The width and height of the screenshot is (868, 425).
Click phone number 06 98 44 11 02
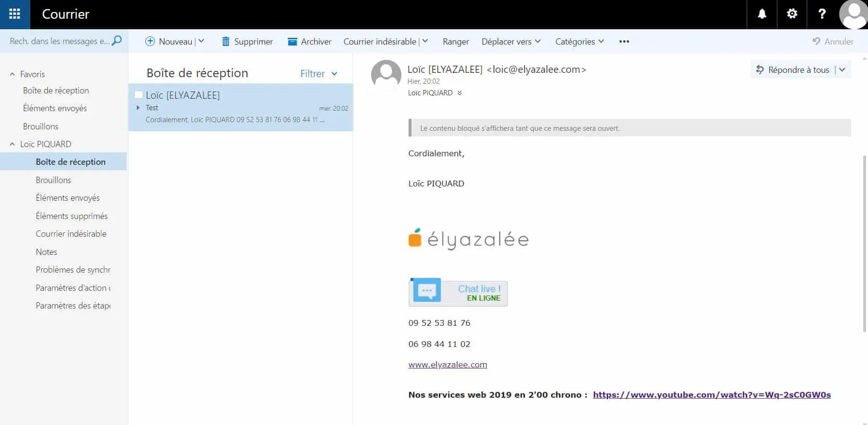[439, 344]
